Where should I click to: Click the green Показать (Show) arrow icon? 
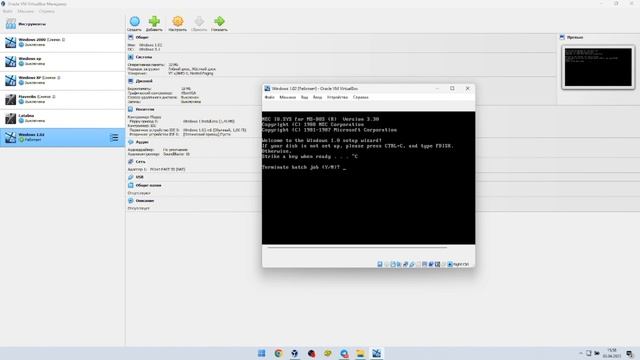pos(219,21)
